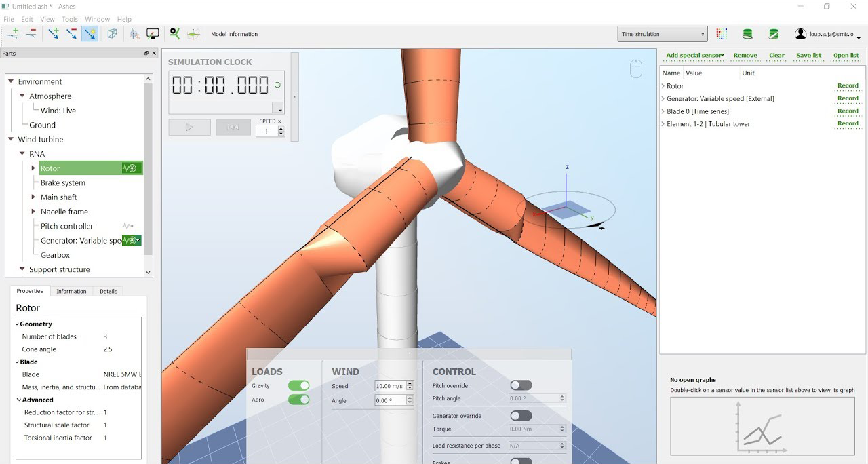Expand the Main shaft tree node
Viewport: 868px width, 464px height.
click(x=33, y=197)
